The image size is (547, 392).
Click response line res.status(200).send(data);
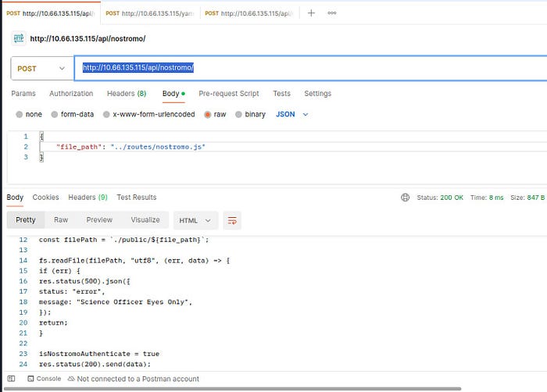coord(95,364)
